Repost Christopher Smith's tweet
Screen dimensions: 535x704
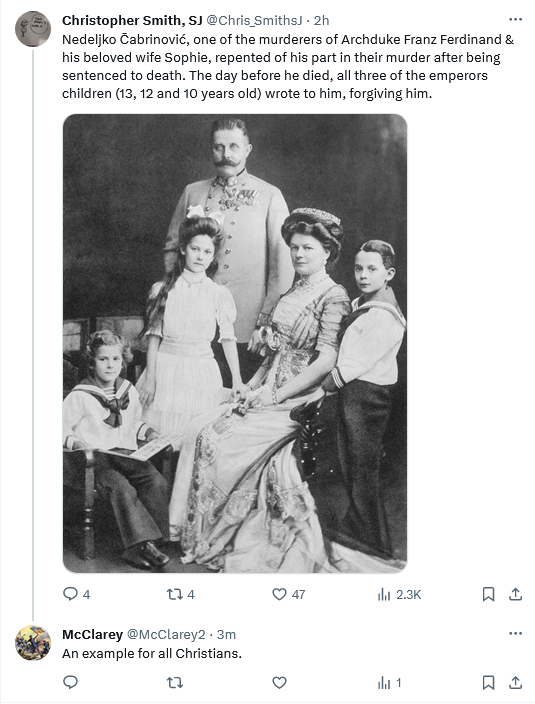coord(180,594)
